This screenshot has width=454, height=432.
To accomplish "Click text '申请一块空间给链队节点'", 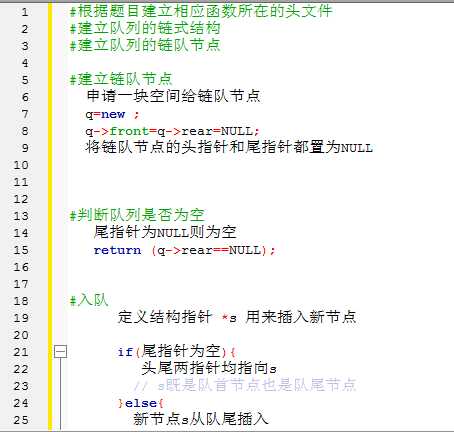I will coord(173,96).
